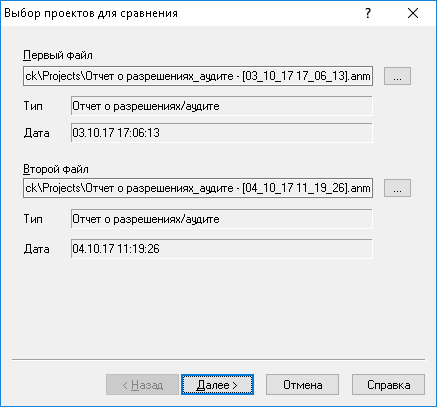This screenshot has height=407, width=437.
Task: Click the Тип label of the first file
Action: pos(33,106)
